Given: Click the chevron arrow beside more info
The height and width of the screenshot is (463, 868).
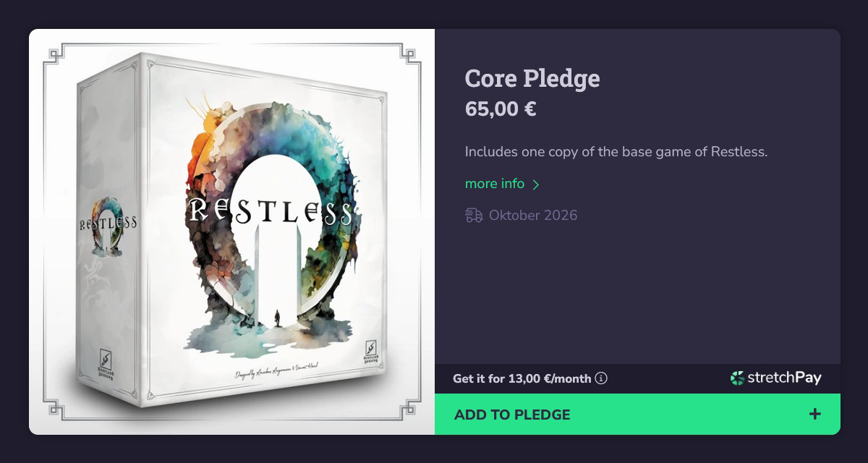Looking at the screenshot, I should (x=535, y=184).
